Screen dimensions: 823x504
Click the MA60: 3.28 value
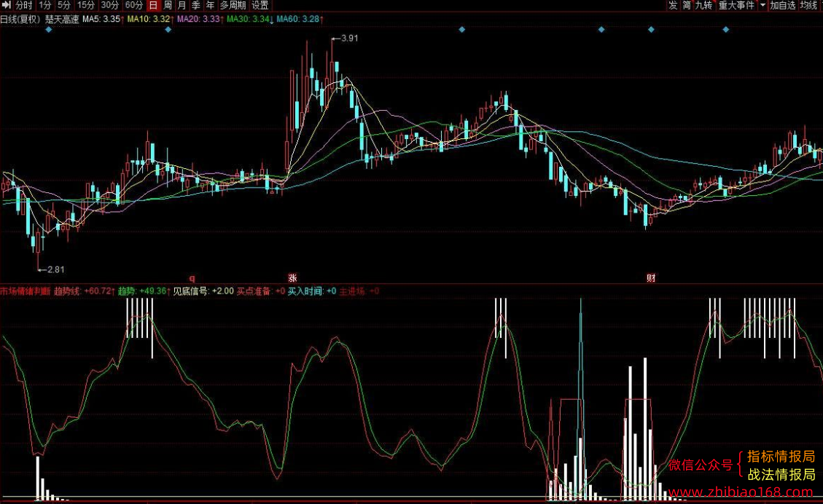[300, 20]
